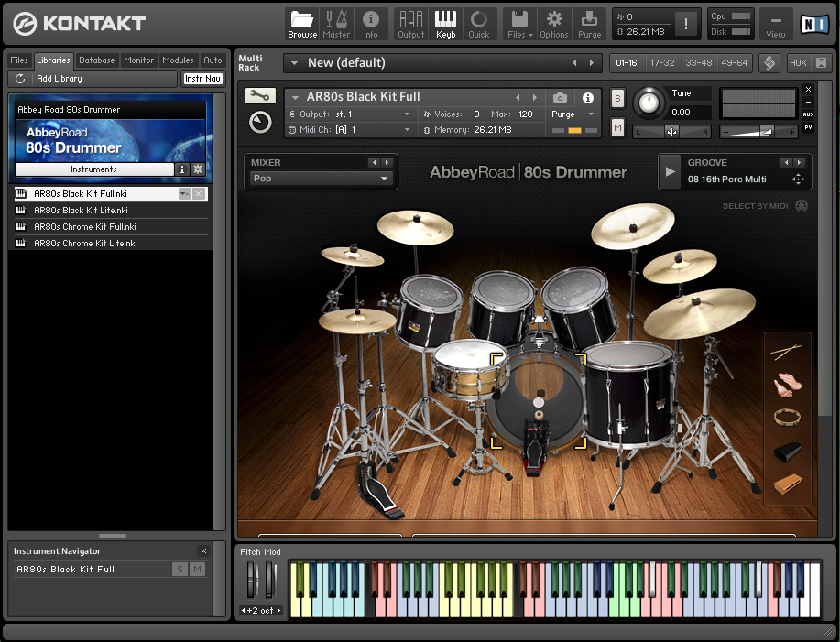This screenshot has width=840, height=642.
Task: Show instrument info icon
Action: [588, 97]
